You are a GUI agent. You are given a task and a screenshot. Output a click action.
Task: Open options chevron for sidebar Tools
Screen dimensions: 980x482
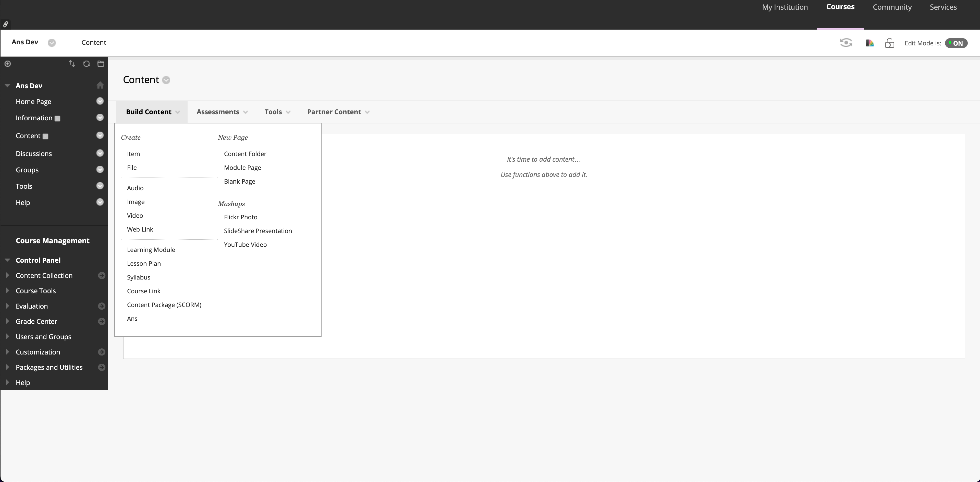[x=100, y=186]
